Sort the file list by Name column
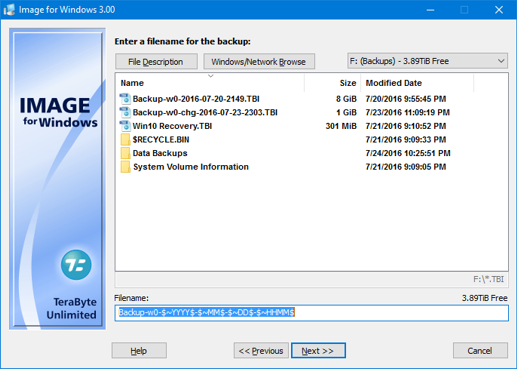 [210, 83]
